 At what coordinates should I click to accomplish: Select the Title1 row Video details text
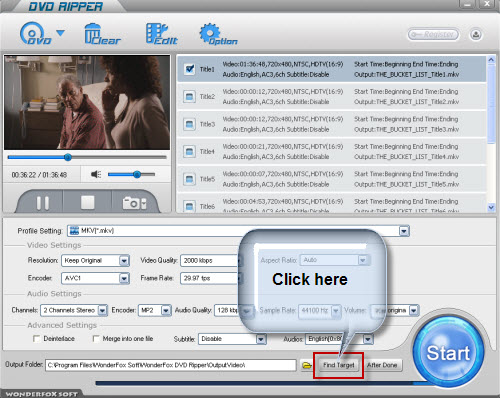coord(283,64)
